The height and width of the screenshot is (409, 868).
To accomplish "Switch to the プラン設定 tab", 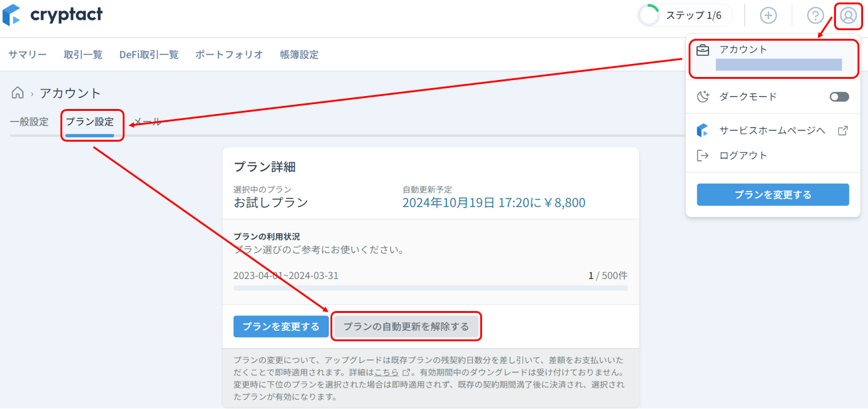I will point(90,122).
